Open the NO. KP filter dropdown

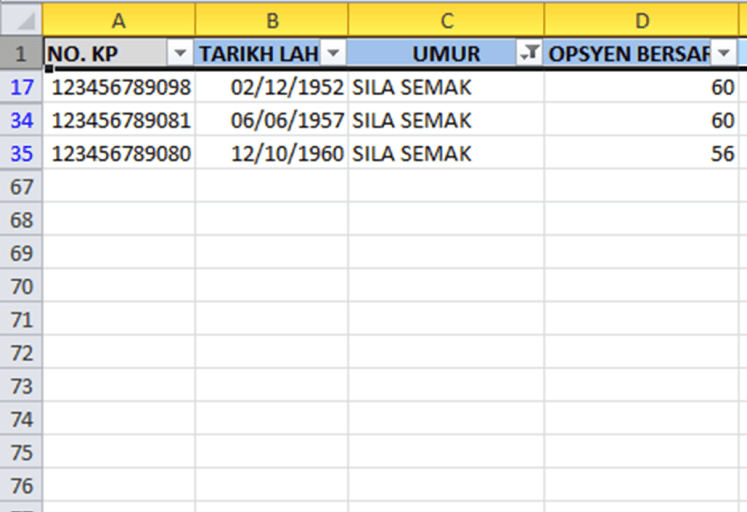coord(180,54)
